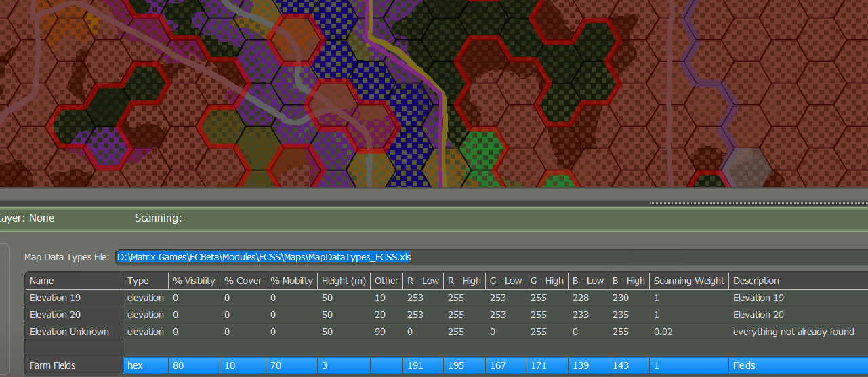Image resolution: width=868 pixels, height=377 pixels.
Task: Click the G - High column header
Action: point(547,281)
